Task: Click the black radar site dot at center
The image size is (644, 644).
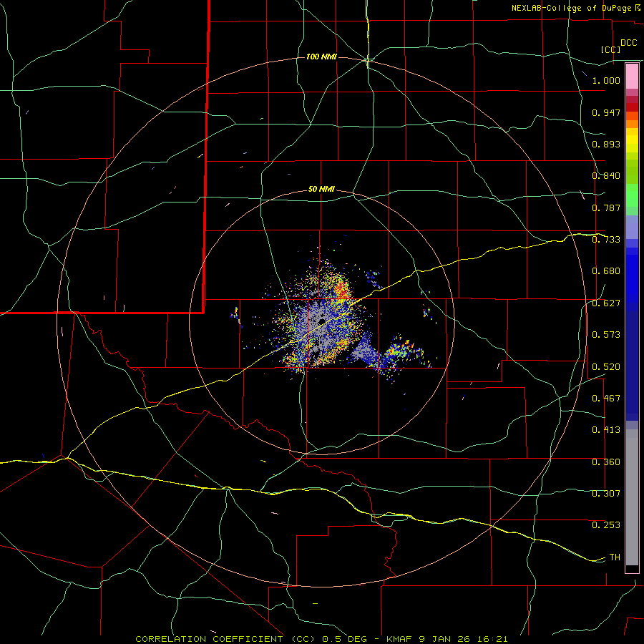Action: pos(321,321)
